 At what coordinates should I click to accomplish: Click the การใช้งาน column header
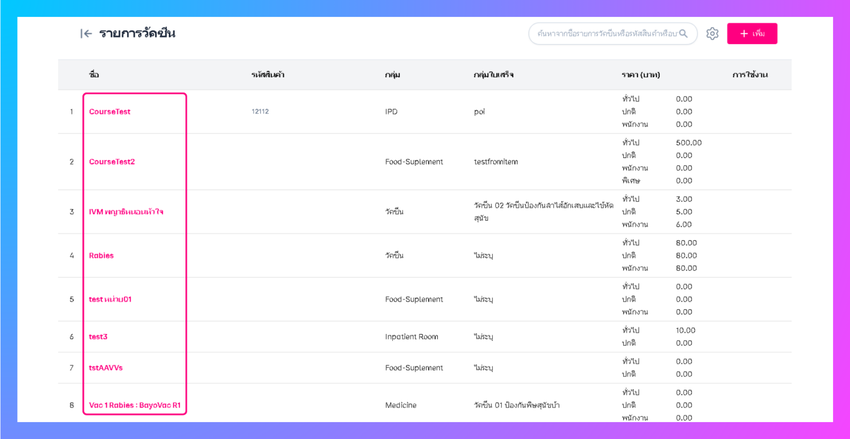[749, 75]
